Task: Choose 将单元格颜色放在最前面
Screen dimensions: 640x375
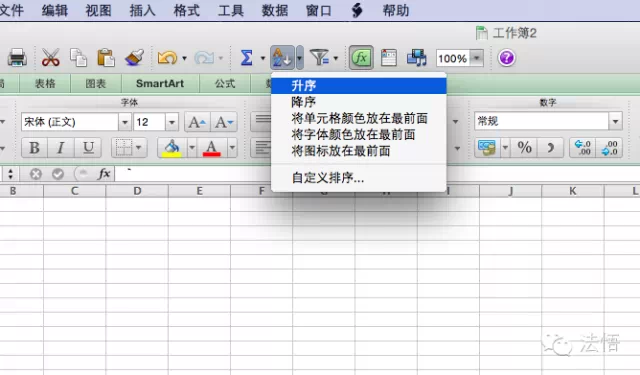Action: tap(359, 119)
